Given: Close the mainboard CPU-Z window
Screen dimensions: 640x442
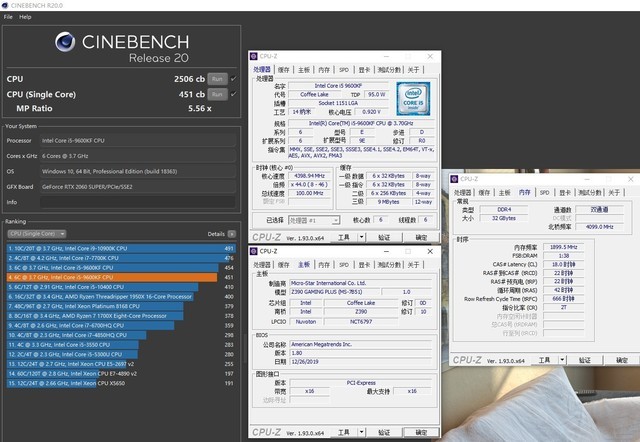Looking at the screenshot, I should click(430, 251).
